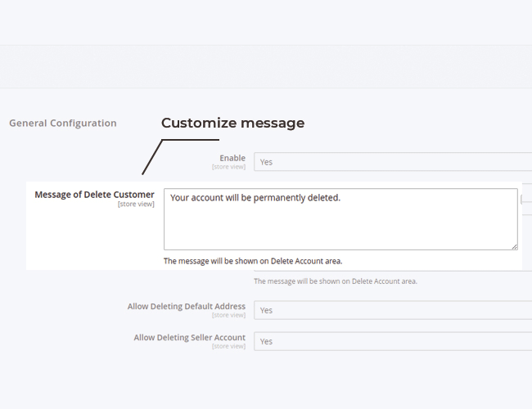The image size is (532, 409).
Task: Click the 'Message of Delete Customer' label
Action: [94, 195]
